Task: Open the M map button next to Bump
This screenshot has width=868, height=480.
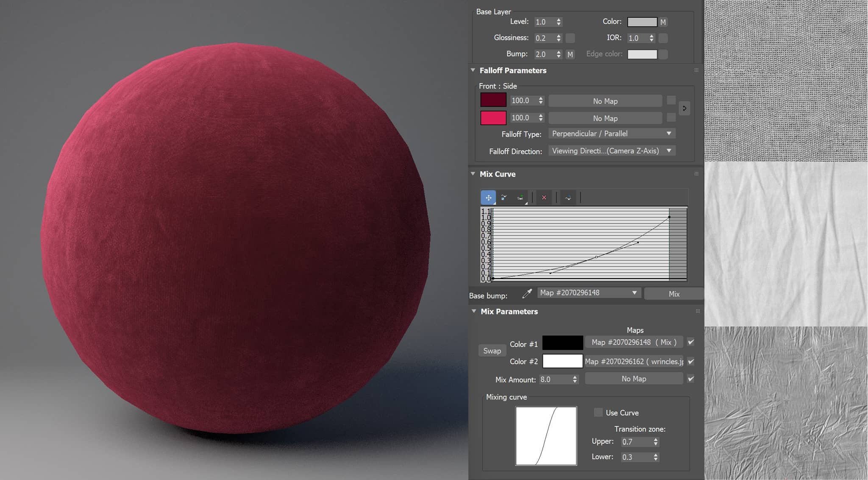Action: click(570, 54)
